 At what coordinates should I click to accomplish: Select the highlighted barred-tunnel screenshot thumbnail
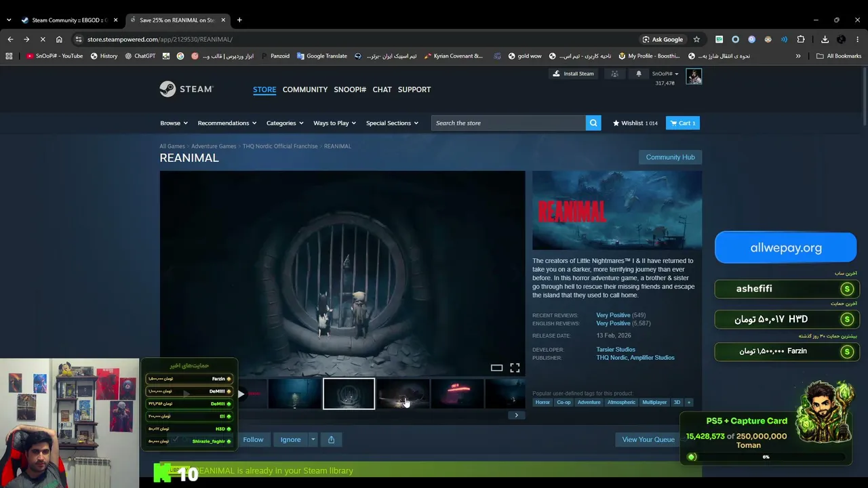point(349,394)
